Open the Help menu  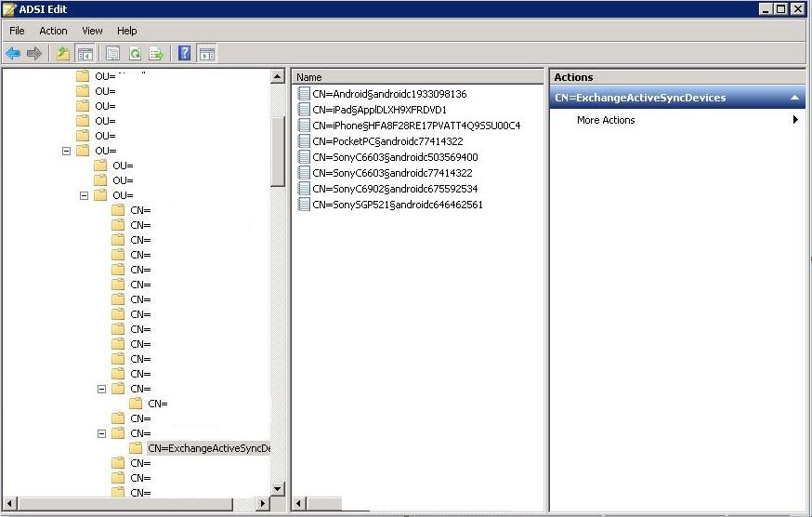[x=127, y=31]
